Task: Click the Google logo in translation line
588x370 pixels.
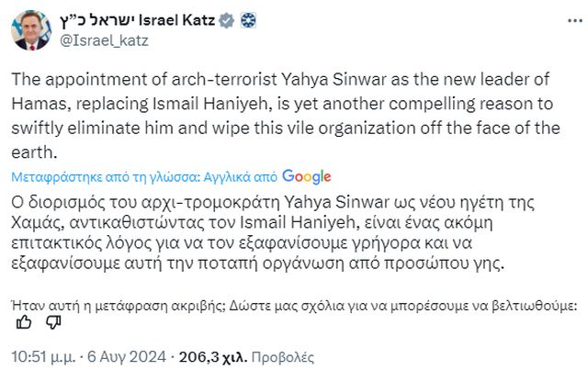Action: pyautogui.click(x=307, y=176)
